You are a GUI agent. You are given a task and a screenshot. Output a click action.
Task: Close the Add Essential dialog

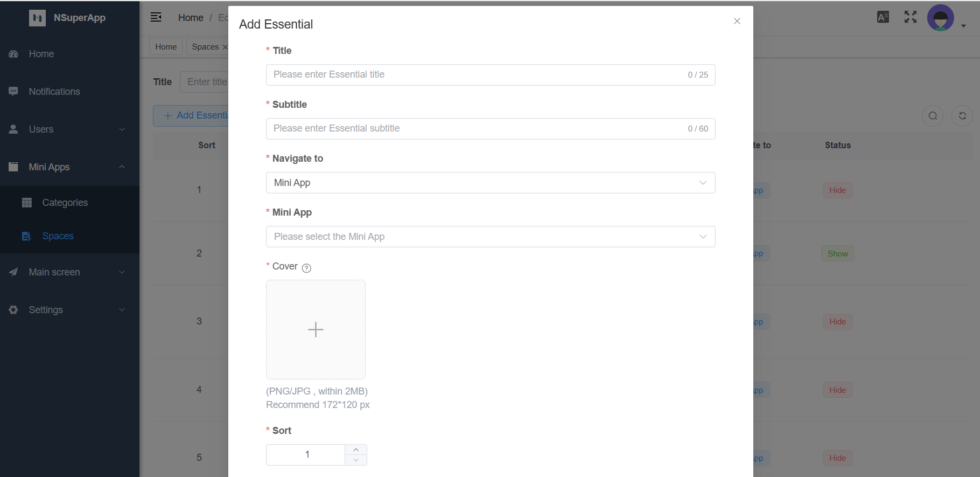point(737,21)
